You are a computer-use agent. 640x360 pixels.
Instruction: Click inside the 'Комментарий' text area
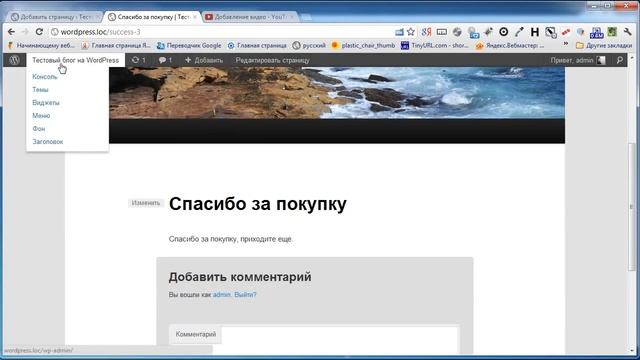340,340
